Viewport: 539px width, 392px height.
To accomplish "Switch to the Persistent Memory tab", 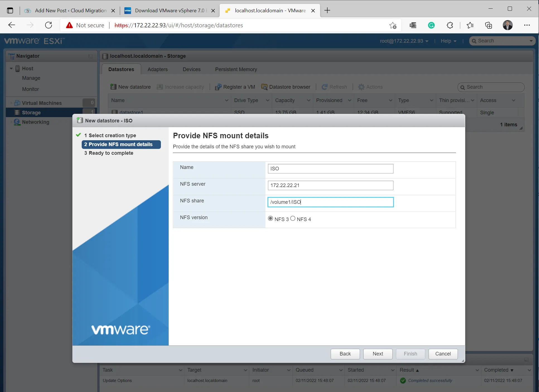I will (236, 69).
